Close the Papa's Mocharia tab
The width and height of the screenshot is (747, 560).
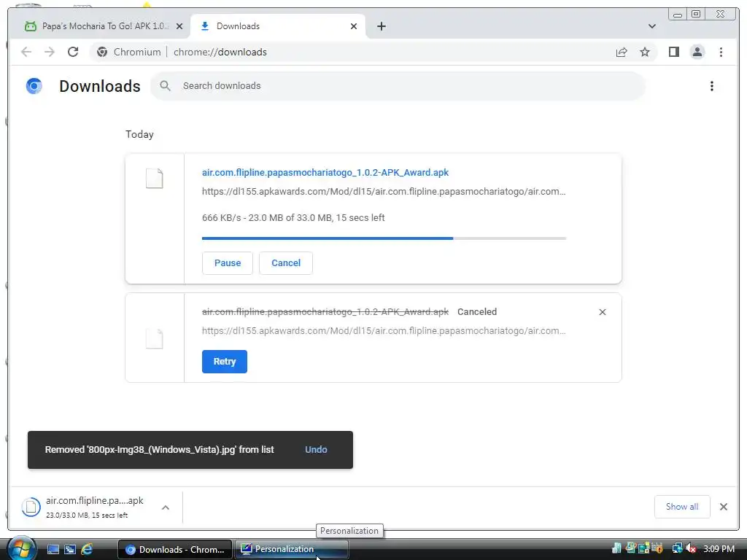pyautogui.click(x=179, y=26)
